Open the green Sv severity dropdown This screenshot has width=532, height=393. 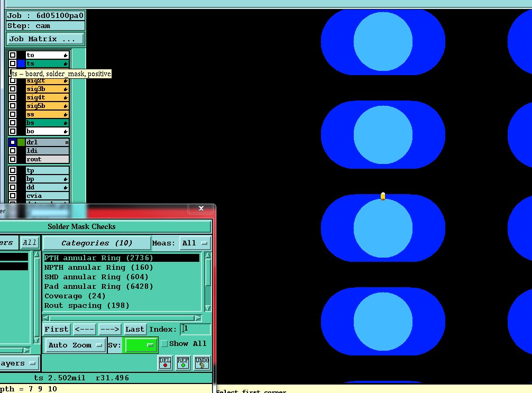tap(140, 345)
